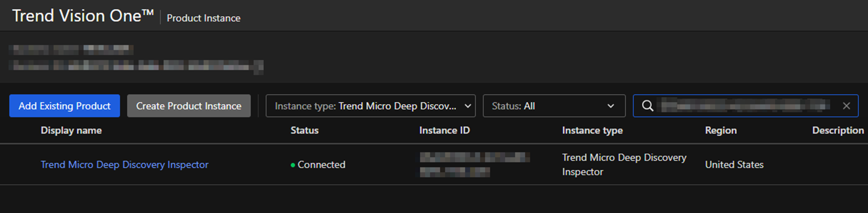Open the Instance type filter dropdown
Screen dimensions: 868x213
coord(370,106)
